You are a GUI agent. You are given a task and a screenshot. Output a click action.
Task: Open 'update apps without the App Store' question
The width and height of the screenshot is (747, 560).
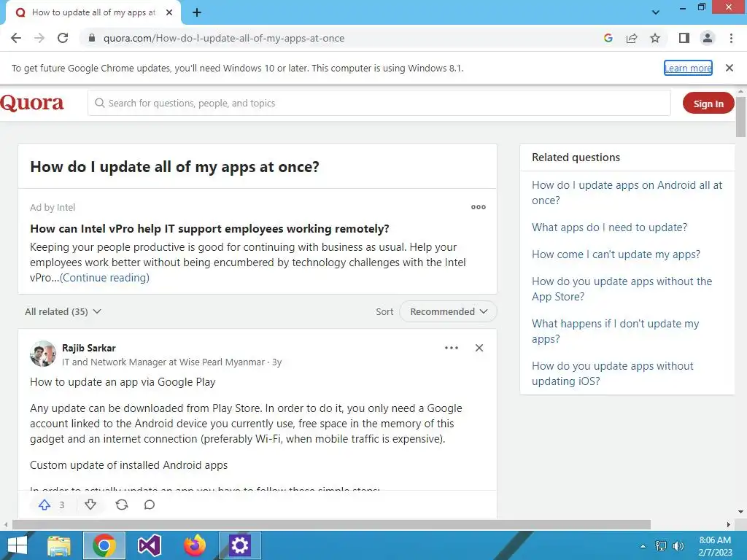pyautogui.click(x=622, y=289)
